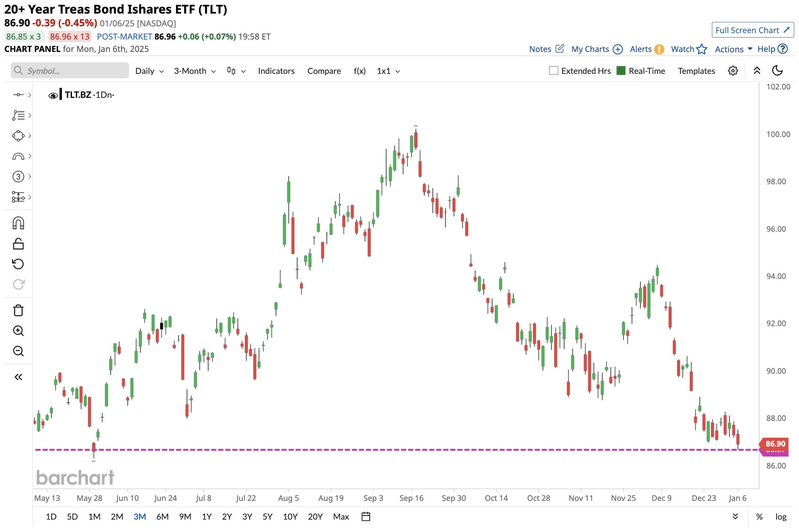
Task: Toggle the Real-Time checkbox
Action: [x=621, y=71]
